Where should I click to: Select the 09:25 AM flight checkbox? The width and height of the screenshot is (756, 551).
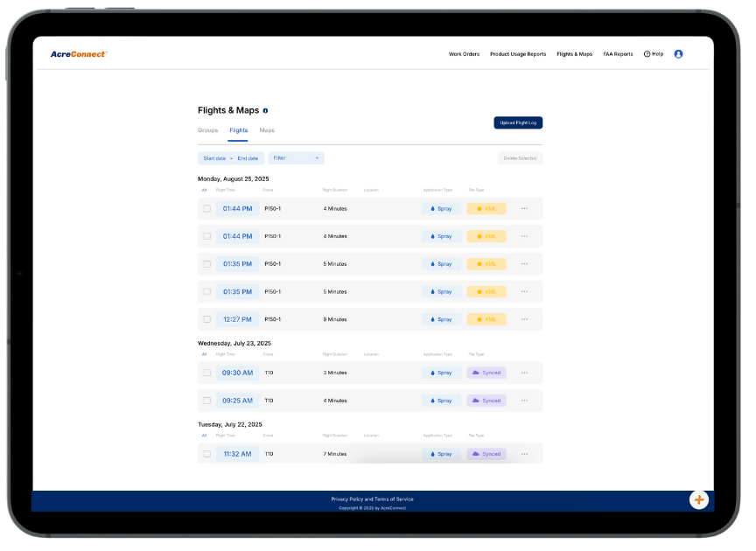tap(206, 401)
